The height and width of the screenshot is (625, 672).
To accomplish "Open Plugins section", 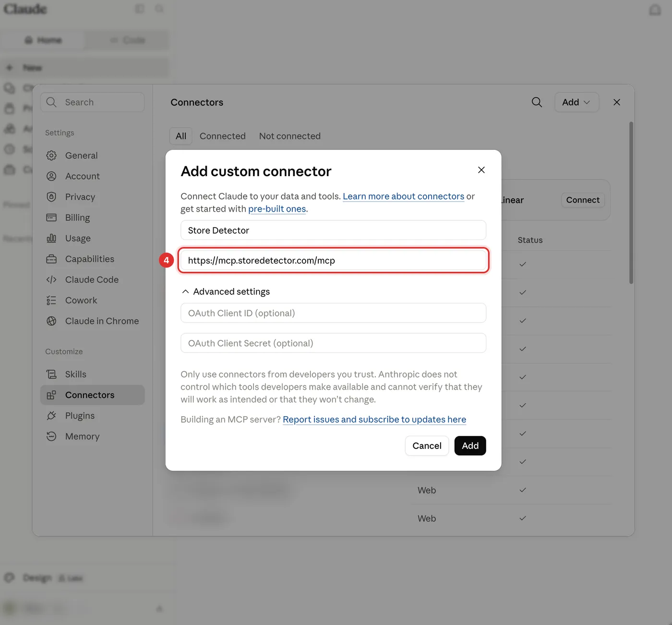I will tap(93, 415).
